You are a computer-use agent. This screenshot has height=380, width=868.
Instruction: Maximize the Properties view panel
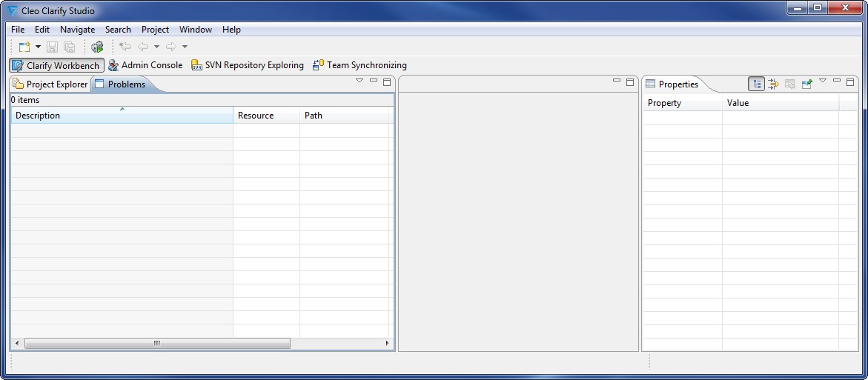(x=850, y=82)
